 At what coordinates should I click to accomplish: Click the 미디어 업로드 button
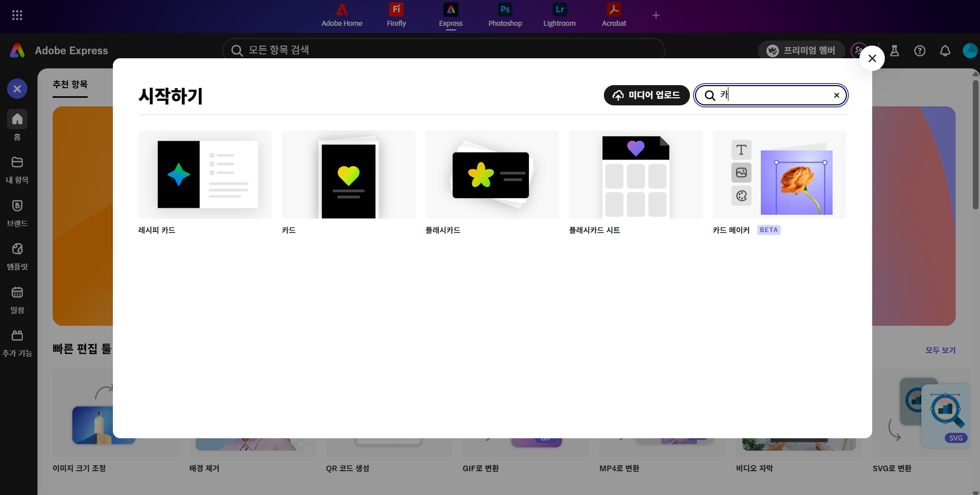pos(646,95)
